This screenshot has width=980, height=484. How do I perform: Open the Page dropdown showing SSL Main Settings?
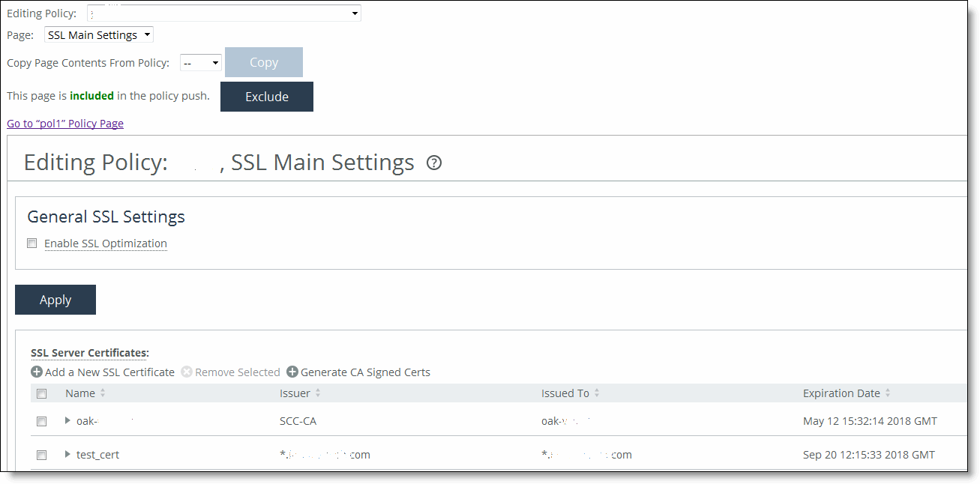(98, 35)
